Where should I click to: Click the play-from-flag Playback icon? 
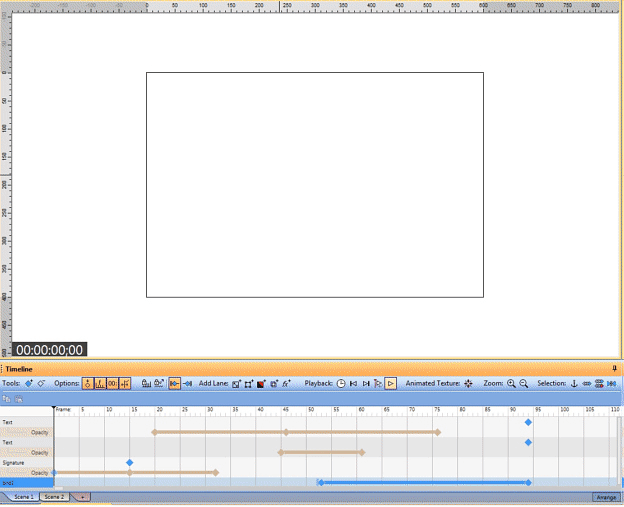378,384
